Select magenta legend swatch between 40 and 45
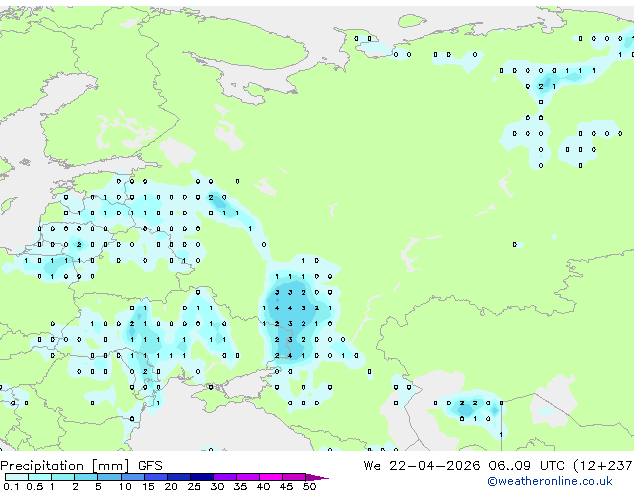634x490 pixels. point(271,477)
